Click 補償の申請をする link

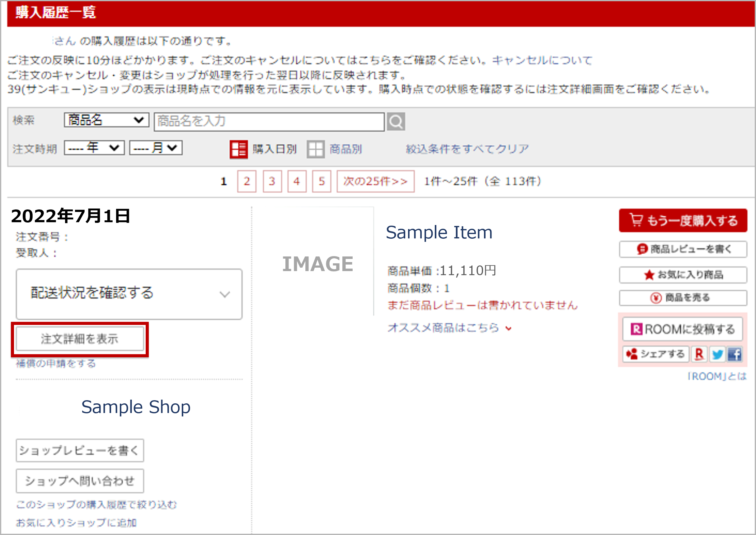point(56,364)
